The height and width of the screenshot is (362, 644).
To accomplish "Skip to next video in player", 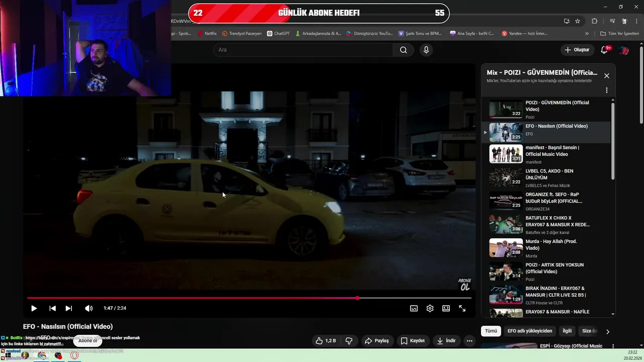I will [69, 308].
